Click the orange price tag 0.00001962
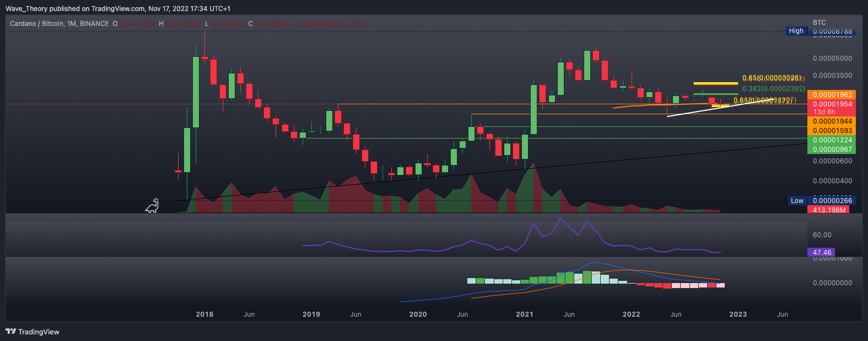 tap(832, 95)
